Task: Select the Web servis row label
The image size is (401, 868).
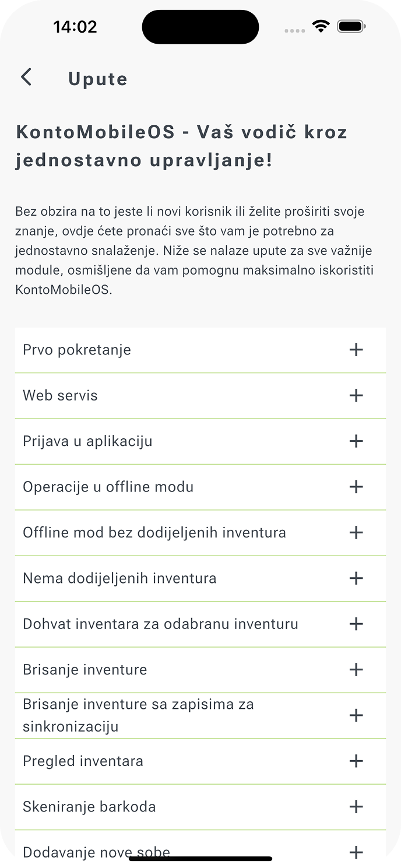Action: (60, 396)
